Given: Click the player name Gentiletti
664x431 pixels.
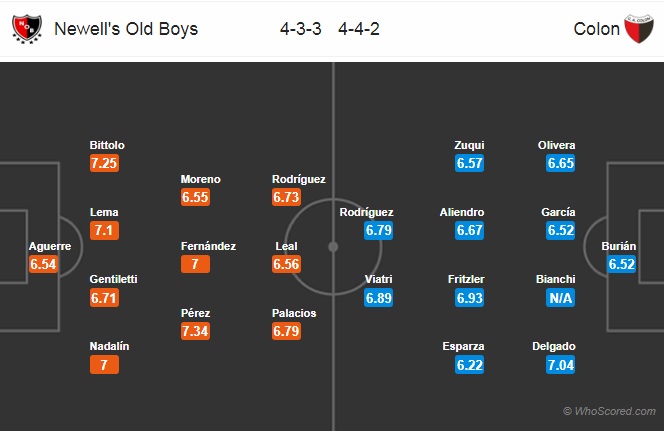Looking at the screenshot, I should (113, 279).
